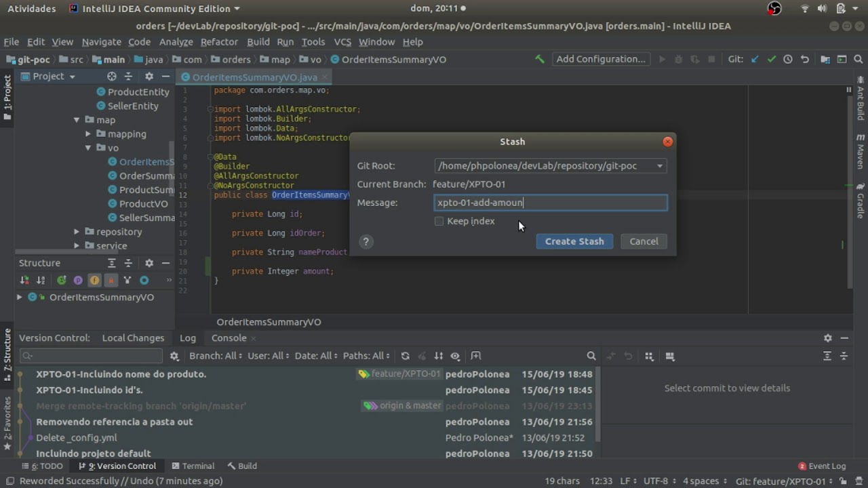This screenshot has height=488, width=868.
Task: Expand all in the commit details pane
Action: (827, 356)
